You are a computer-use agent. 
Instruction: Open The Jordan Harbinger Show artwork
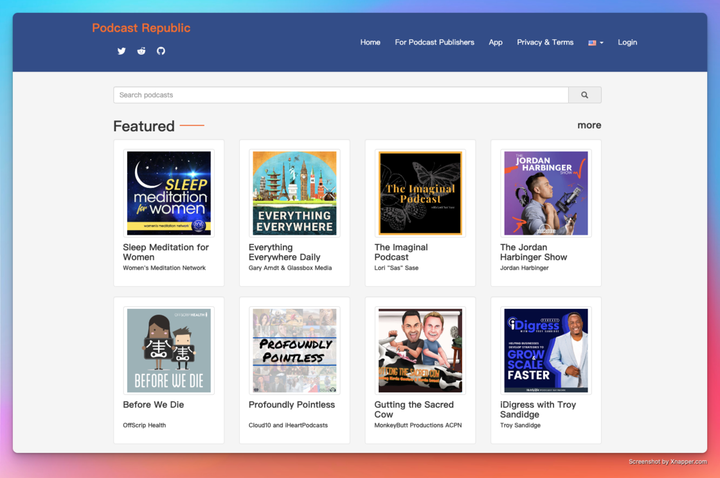pos(546,193)
